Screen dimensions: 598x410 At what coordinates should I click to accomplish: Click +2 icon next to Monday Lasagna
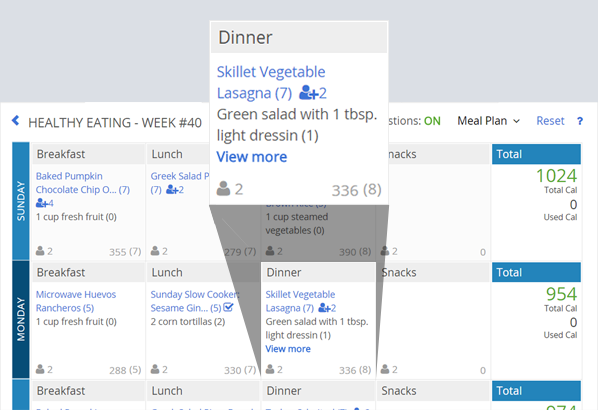point(327,308)
